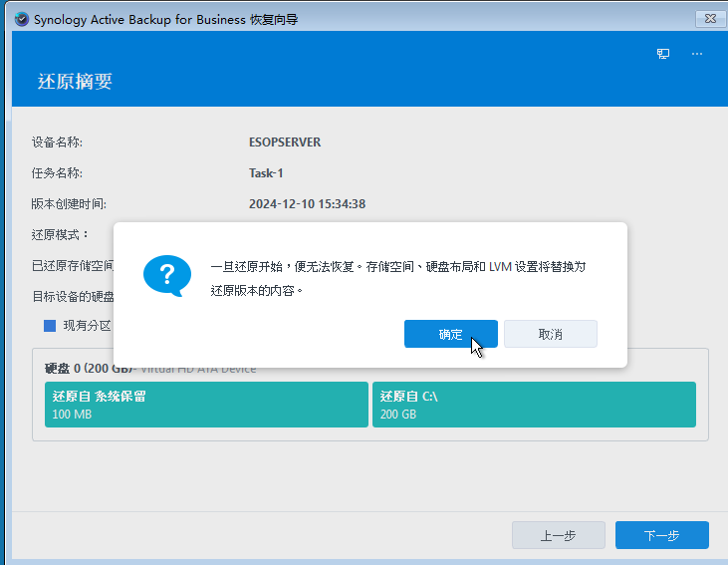
Task: Click the version timestamp 2024-12-10 15:34:38
Action: [307, 203]
